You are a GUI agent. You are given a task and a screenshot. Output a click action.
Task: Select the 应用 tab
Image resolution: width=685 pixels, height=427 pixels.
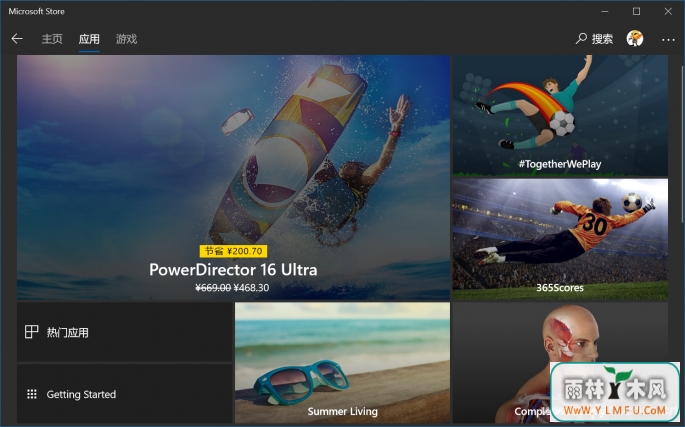click(x=89, y=39)
